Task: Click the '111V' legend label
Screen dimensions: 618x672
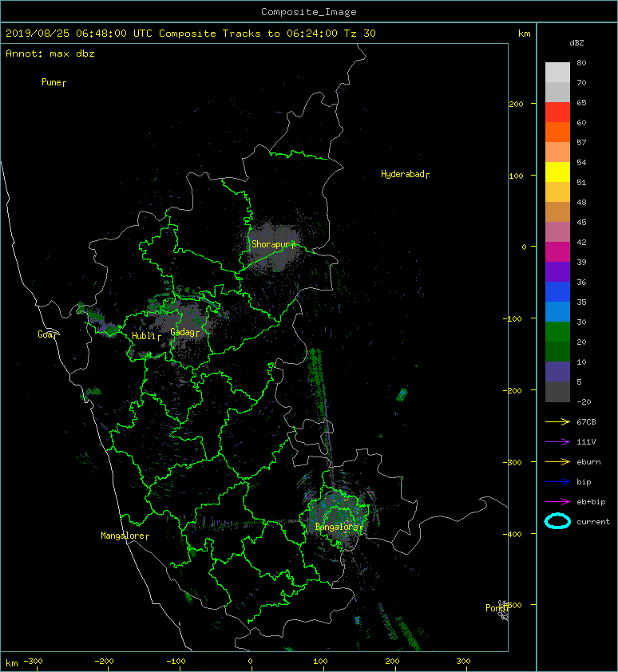Action: 586,442
